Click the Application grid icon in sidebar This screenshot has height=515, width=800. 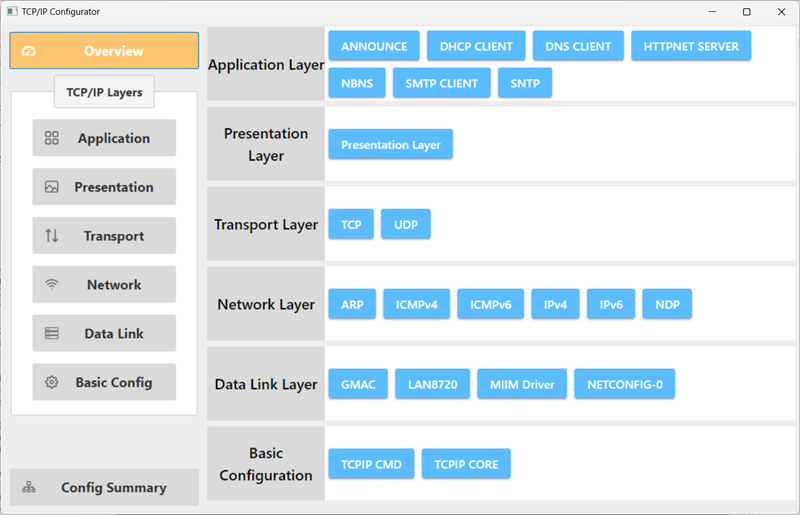(x=52, y=138)
